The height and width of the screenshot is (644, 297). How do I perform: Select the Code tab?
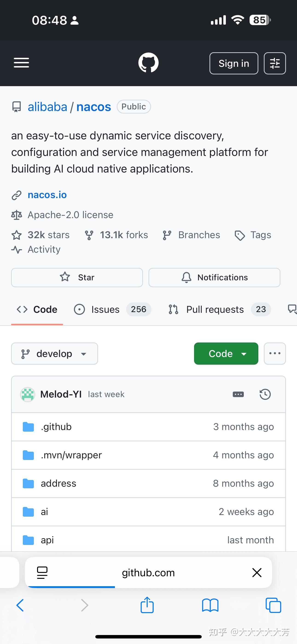(37, 310)
